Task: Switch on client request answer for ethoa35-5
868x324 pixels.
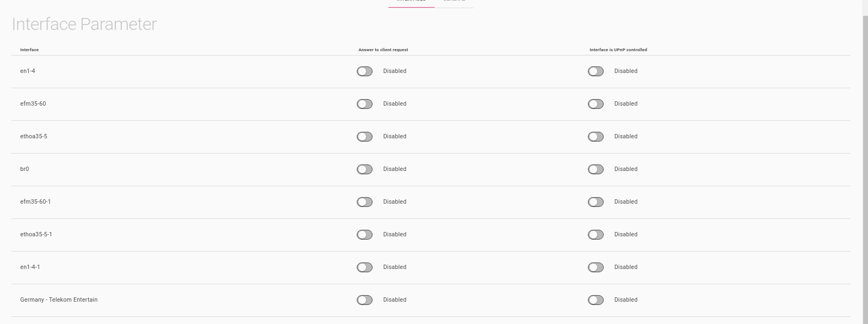Action: pyautogui.click(x=364, y=137)
